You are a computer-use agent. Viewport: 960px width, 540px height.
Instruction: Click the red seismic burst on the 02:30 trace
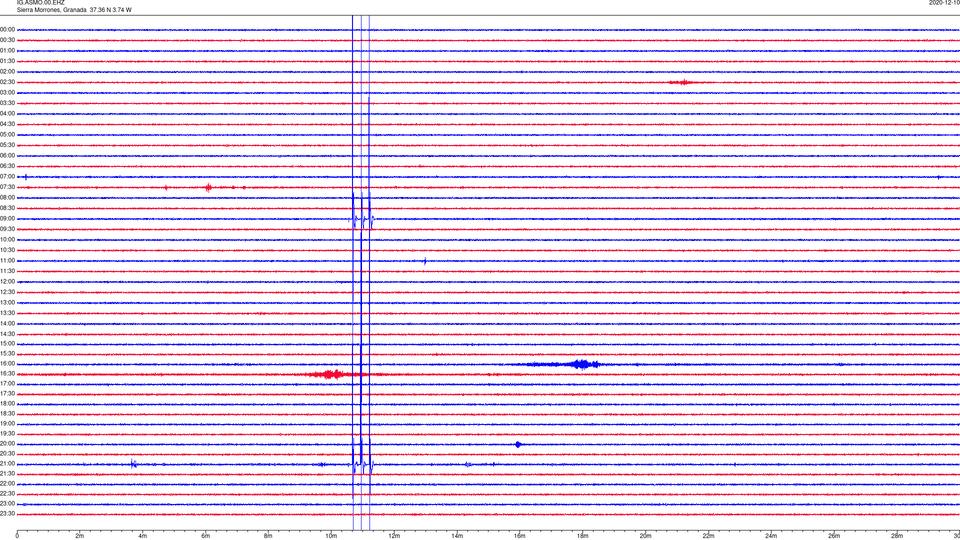[x=681, y=82]
